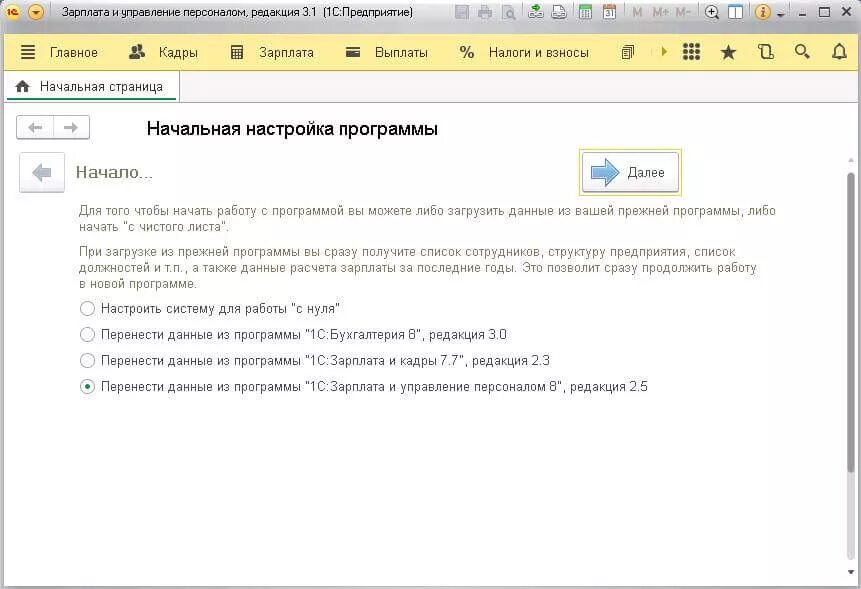Open the Главное section
Image resolution: width=861 pixels, height=589 pixels.
click(x=74, y=53)
